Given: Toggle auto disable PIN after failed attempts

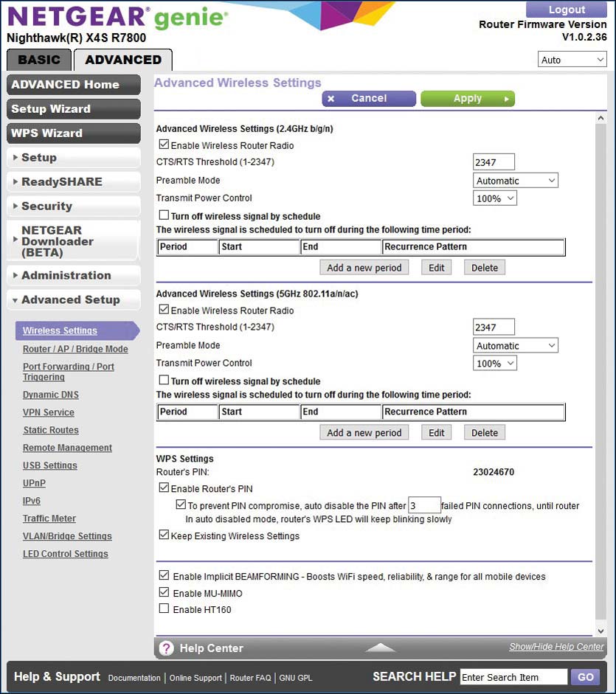Looking at the screenshot, I should (x=181, y=504).
